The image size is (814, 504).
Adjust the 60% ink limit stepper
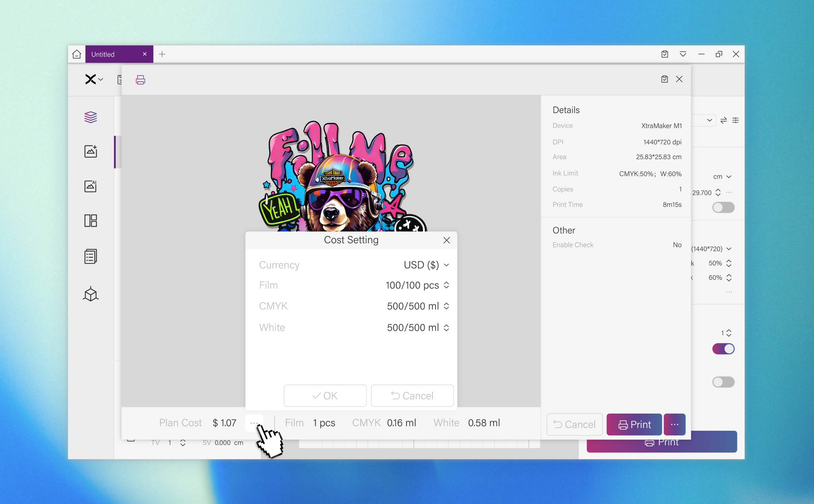pyautogui.click(x=729, y=277)
